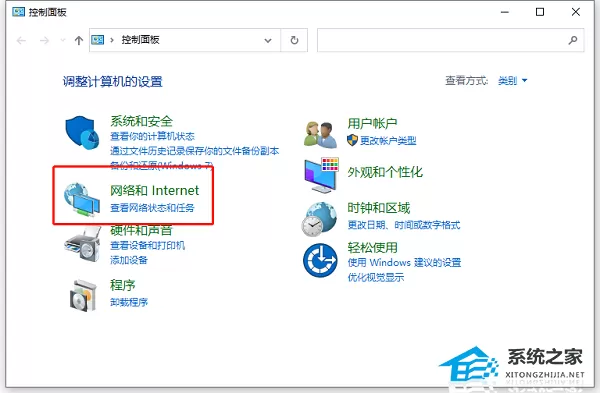Open the Ease of Access icon

pyautogui.click(x=320, y=261)
